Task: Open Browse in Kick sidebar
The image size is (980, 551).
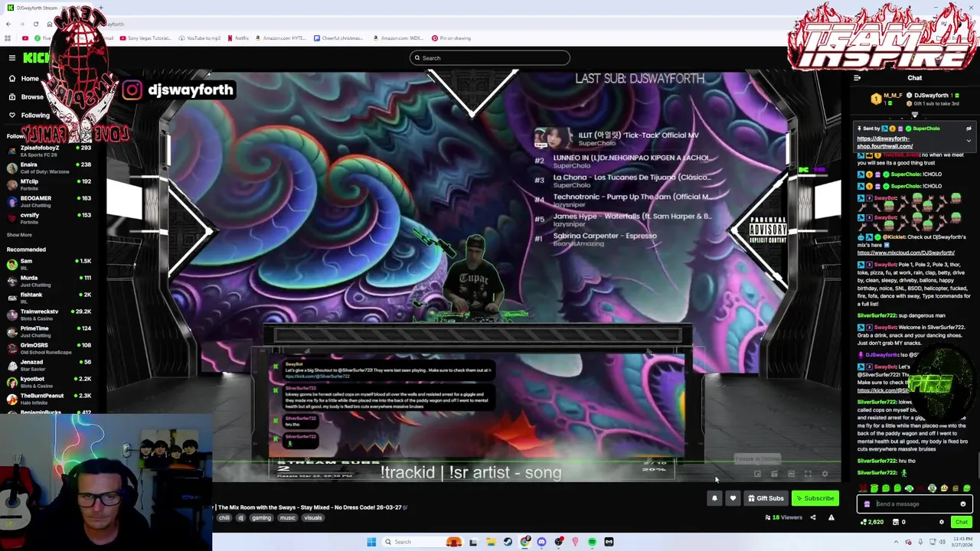Action: click(x=25, y=96)
